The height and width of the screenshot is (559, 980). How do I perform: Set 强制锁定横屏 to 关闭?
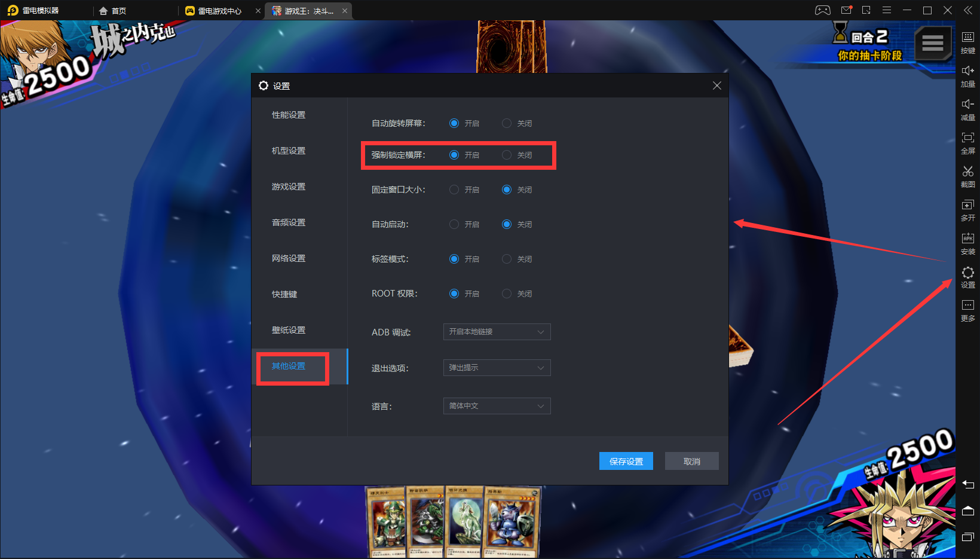tap(507, 155)
